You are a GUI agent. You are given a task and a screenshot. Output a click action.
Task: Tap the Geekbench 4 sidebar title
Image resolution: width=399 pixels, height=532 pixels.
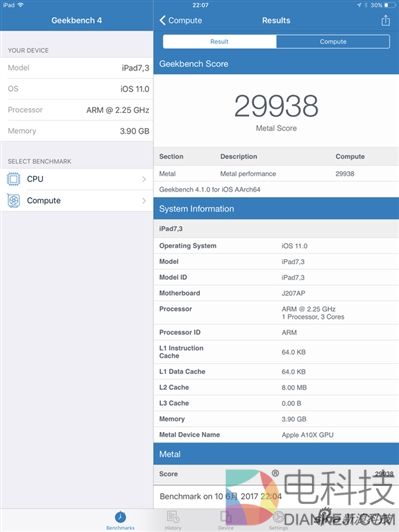(77, 20)
